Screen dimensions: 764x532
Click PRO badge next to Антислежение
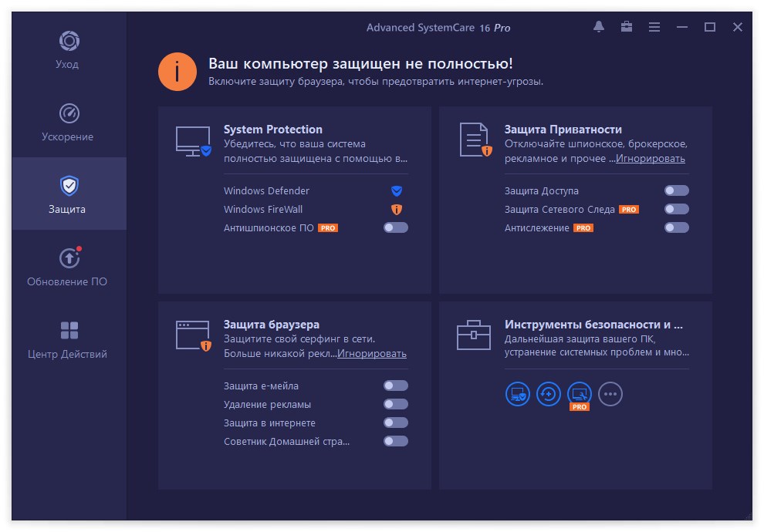pos(583,227)
